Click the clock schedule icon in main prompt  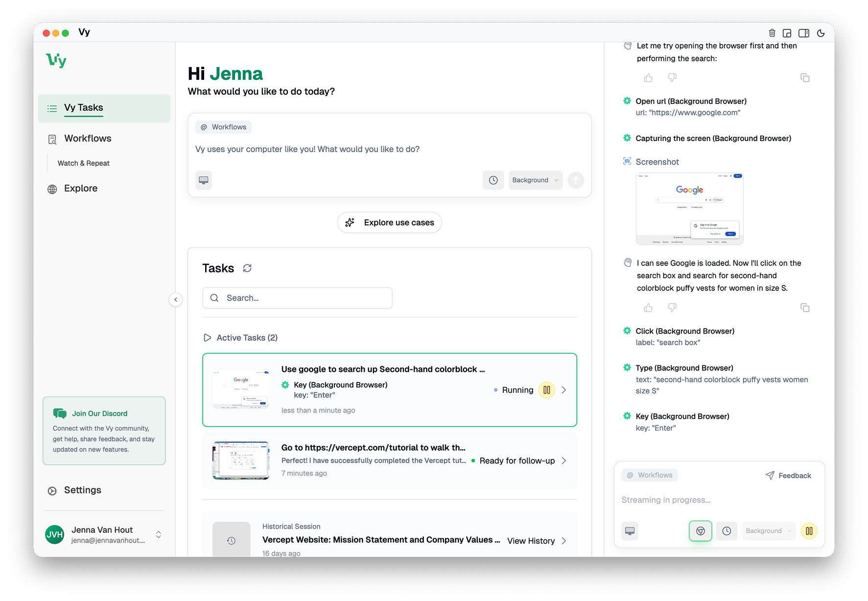click(493, 180)
